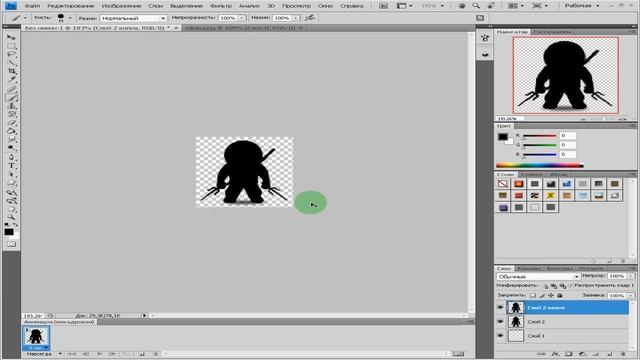Open the flow 'Нажим' slider arrow
This screenshot has height=360, width=640.
point(296,18)
